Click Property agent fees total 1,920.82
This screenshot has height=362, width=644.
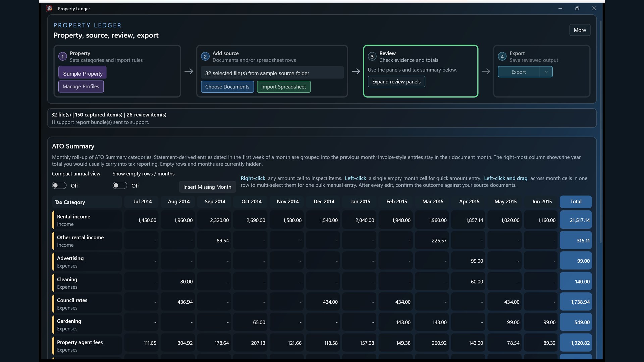(x=576, y=343)
